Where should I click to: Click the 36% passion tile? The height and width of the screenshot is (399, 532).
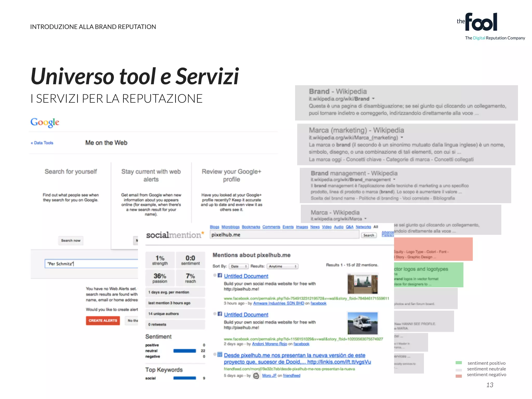tap(160, 278)
